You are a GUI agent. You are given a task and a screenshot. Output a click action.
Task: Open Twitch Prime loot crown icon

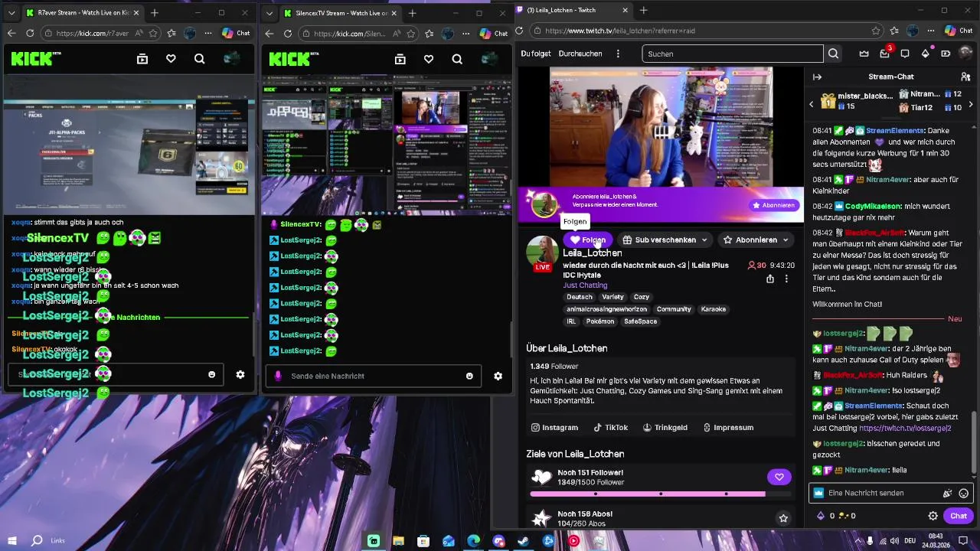pyautogui.click(x=864, y=54)
